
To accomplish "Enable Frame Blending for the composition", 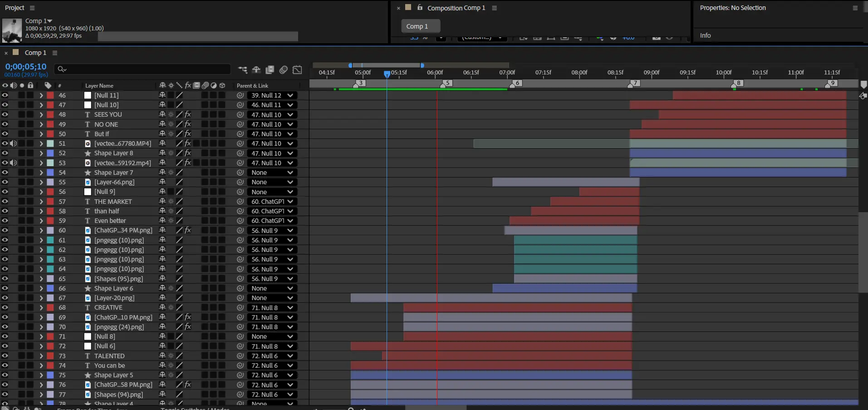I will tap(270, 69).
